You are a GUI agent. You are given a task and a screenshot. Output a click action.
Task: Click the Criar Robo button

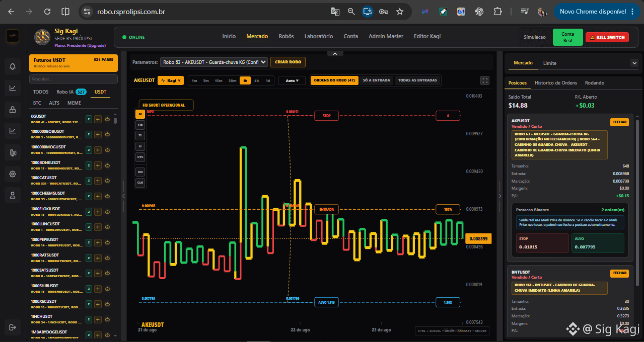tap(288, 62)
